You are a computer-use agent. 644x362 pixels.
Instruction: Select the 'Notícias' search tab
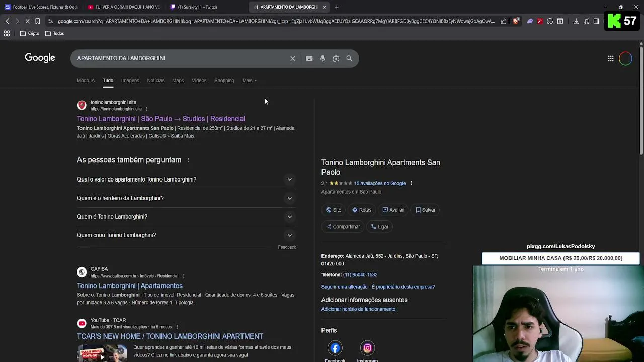coord(155,80)
